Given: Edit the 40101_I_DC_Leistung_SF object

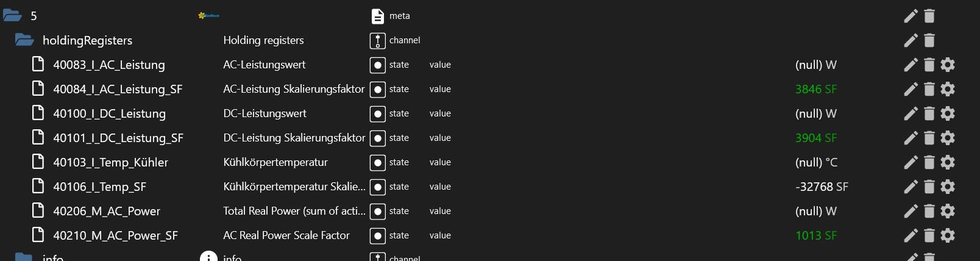Looking at the screenshot, I should tap(911, 138).
